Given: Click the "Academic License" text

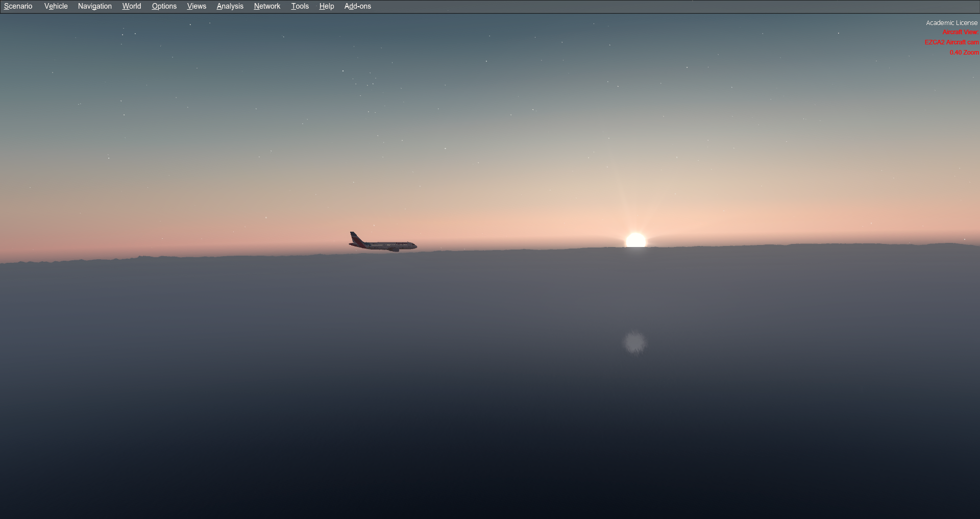Looking at the screenshot, I should click(952, 23).
